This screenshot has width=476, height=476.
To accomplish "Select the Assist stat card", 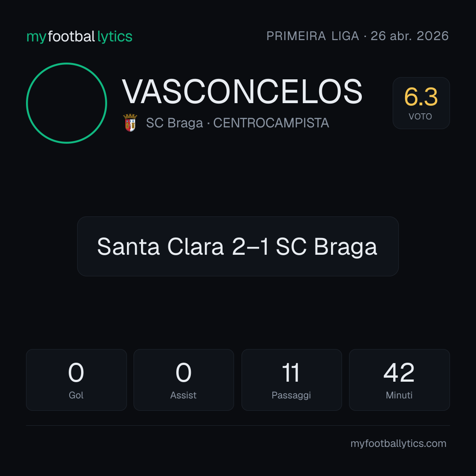I will 184,380.
